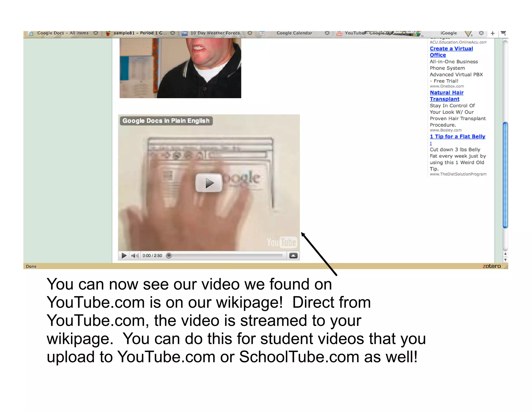Click the sample81 tab strawberry favicon
This screenshot has width=532, height=411.
pos(108,33)
